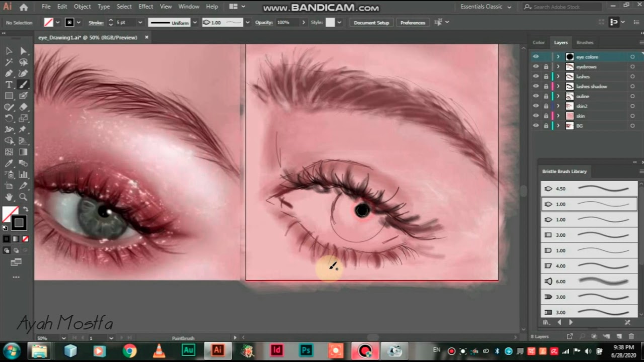Select the Direct Selection tool
Image resolution: width=644 pixels, height=362 pixels.
pyautogui.click(x=23, y=51)
